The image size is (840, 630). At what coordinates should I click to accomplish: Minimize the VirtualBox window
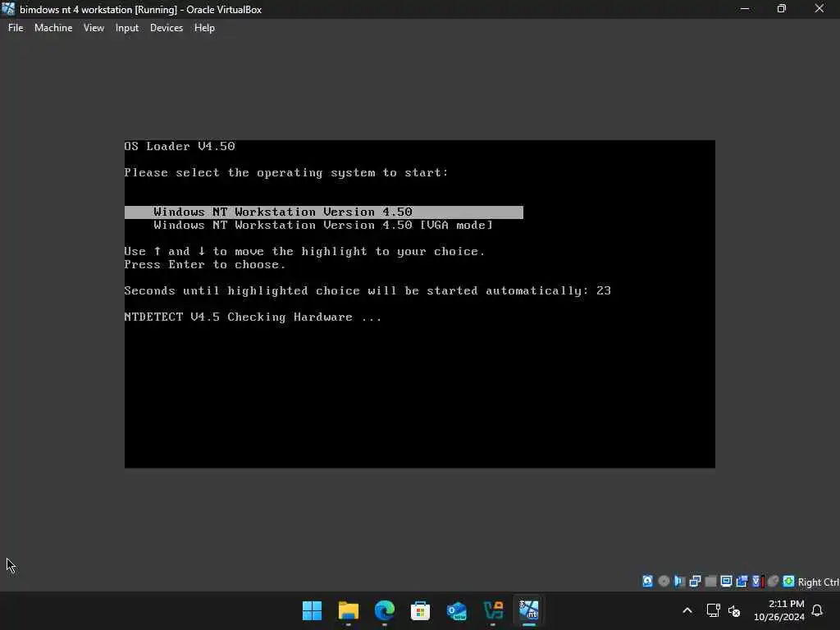pyautogui.click(x=745, y=9)
